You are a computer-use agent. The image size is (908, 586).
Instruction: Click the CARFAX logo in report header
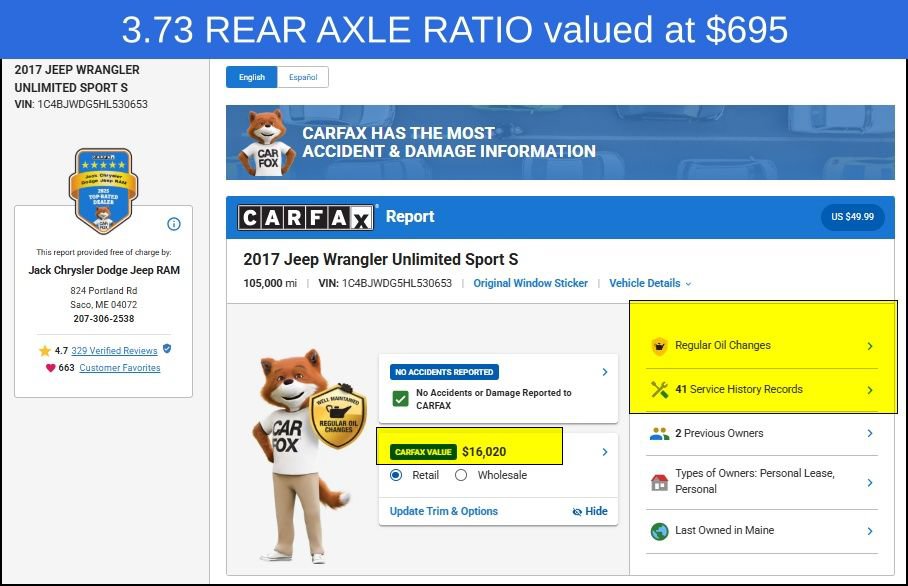[306, 218]
